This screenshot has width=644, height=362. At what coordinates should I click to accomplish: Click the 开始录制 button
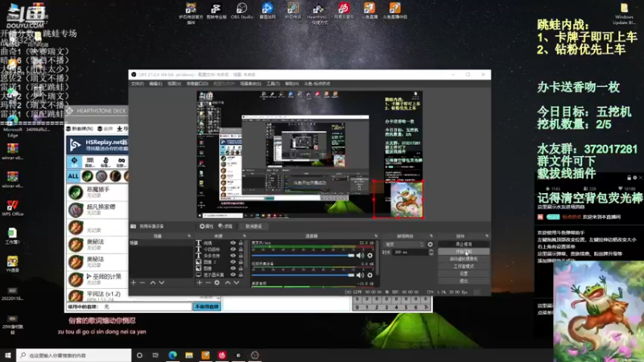pos(464,252)
